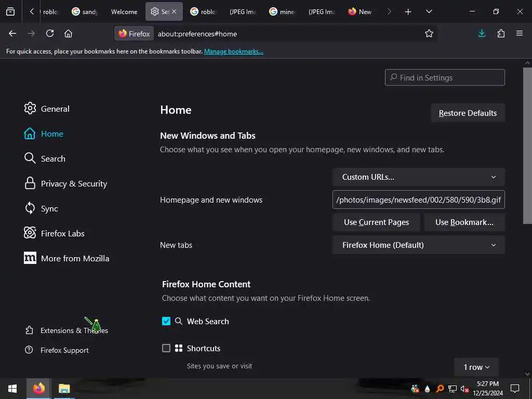
Task: Click the Use Bookmark button
Action: point(464,222)
